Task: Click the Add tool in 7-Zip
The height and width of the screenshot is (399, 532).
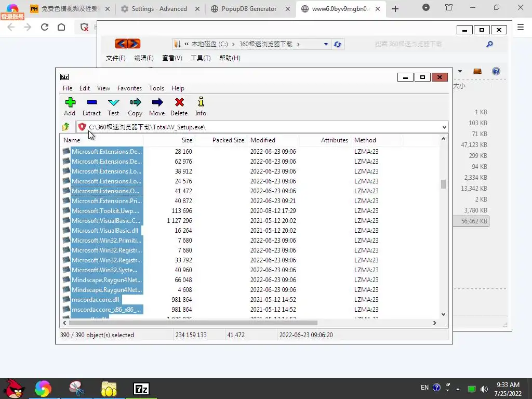Action: (x=70, y=107)
